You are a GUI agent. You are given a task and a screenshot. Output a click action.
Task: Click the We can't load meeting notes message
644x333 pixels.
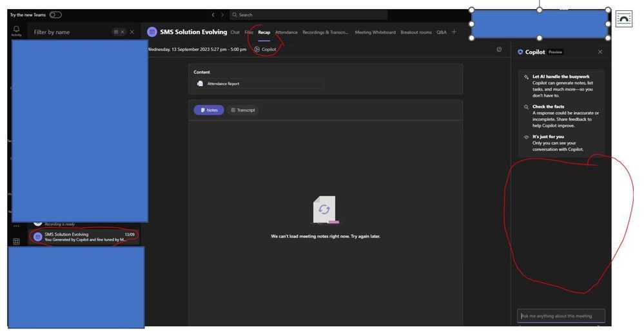pyautogui.click(x=326, y=236)
